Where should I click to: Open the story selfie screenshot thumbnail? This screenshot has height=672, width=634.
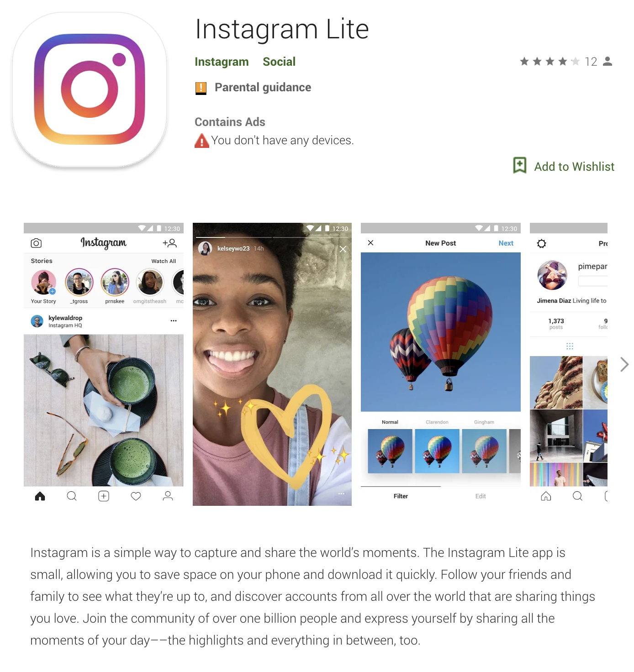272,364
